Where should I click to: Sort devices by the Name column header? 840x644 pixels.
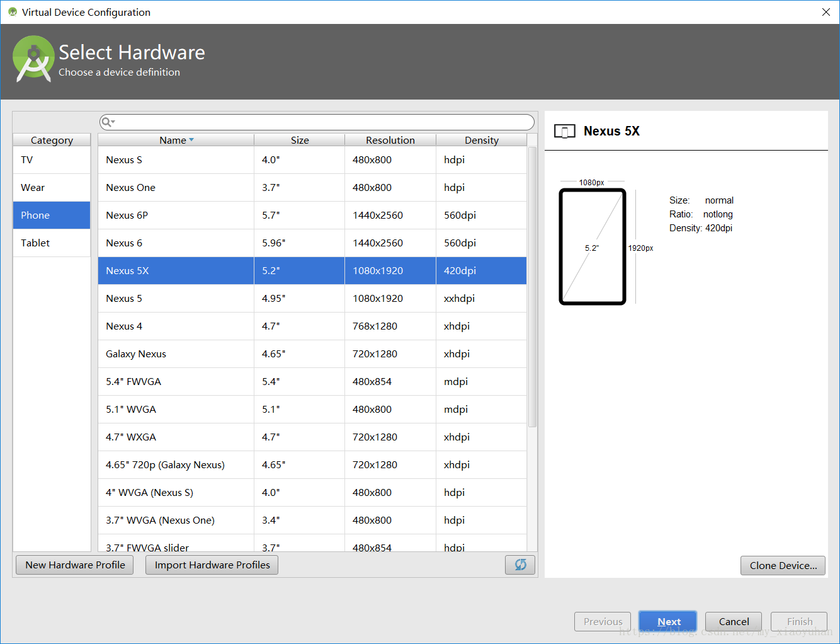[176, 140]
